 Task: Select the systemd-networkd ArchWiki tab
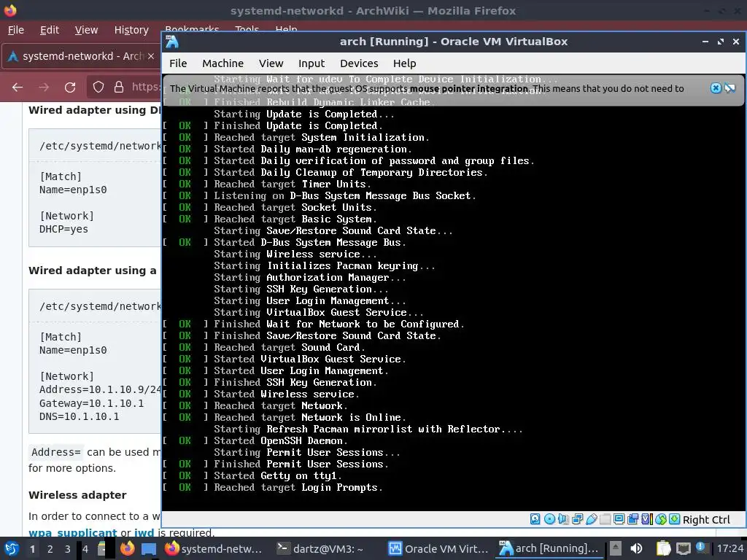[81, 56]
